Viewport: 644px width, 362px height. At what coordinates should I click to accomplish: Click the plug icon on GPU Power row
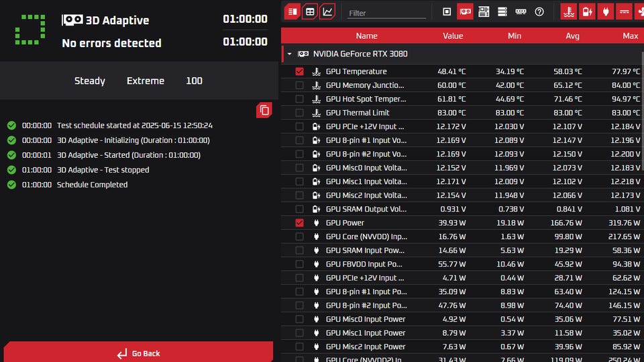[316, 223]
